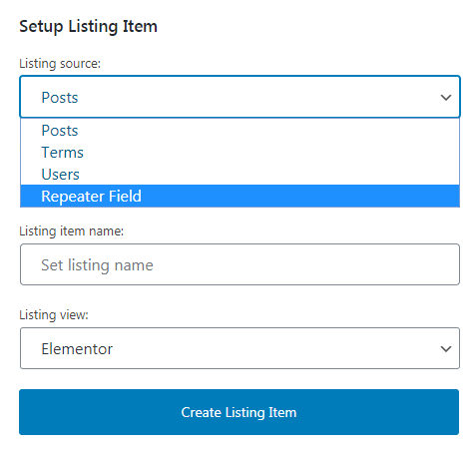Click the Listing item name label
Screen dimensions: 476x453
[x=72, y=230]
